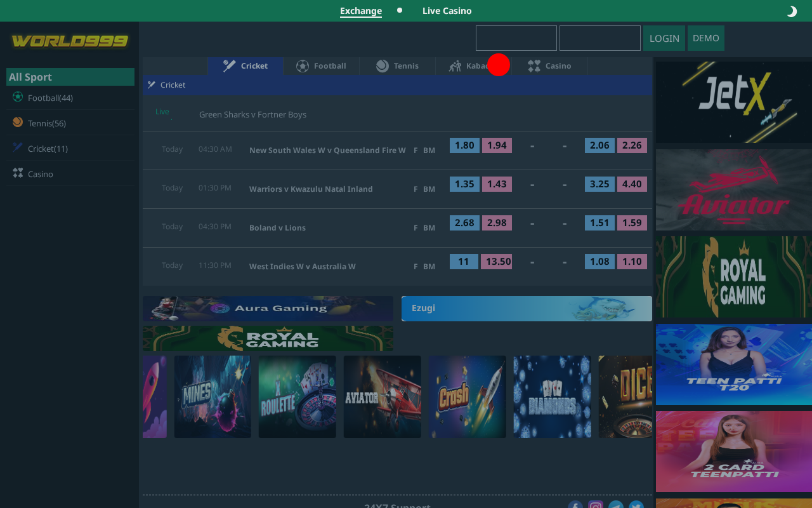Open the Warriors v Kwazulu Natal Inland match

311,189
